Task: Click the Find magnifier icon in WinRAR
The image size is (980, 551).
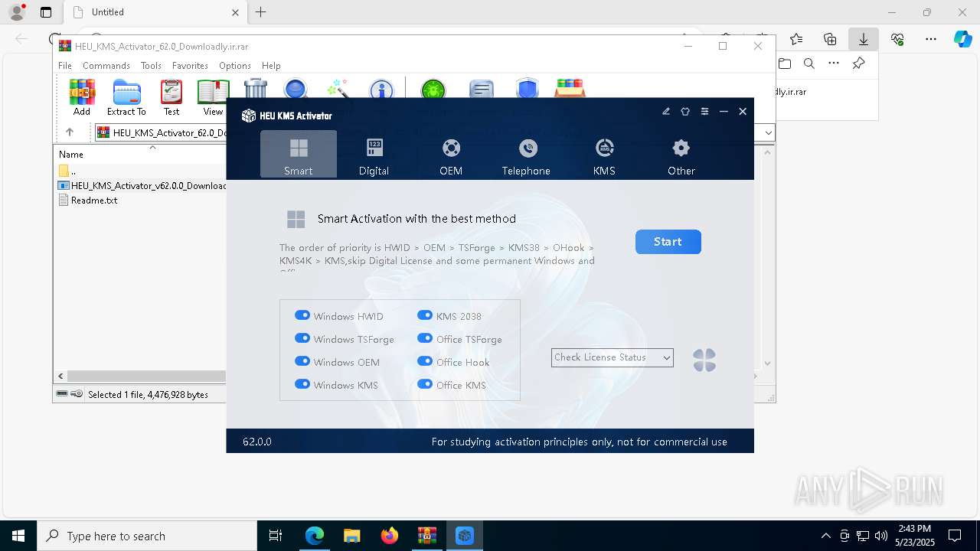Action: pyautogui.click(x=296, y=89)
